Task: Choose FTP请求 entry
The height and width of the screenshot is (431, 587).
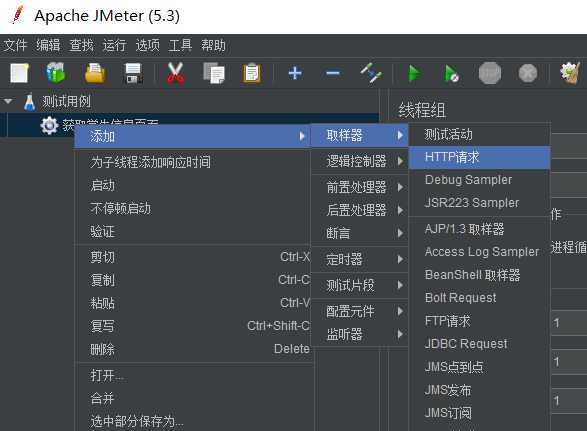Action: 480,321
